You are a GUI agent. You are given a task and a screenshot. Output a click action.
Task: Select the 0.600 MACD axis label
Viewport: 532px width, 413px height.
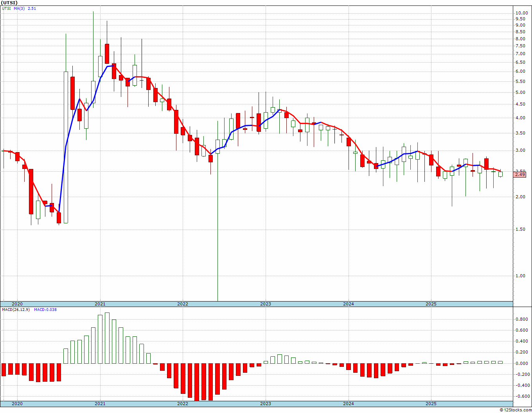[x=521, y=330]
